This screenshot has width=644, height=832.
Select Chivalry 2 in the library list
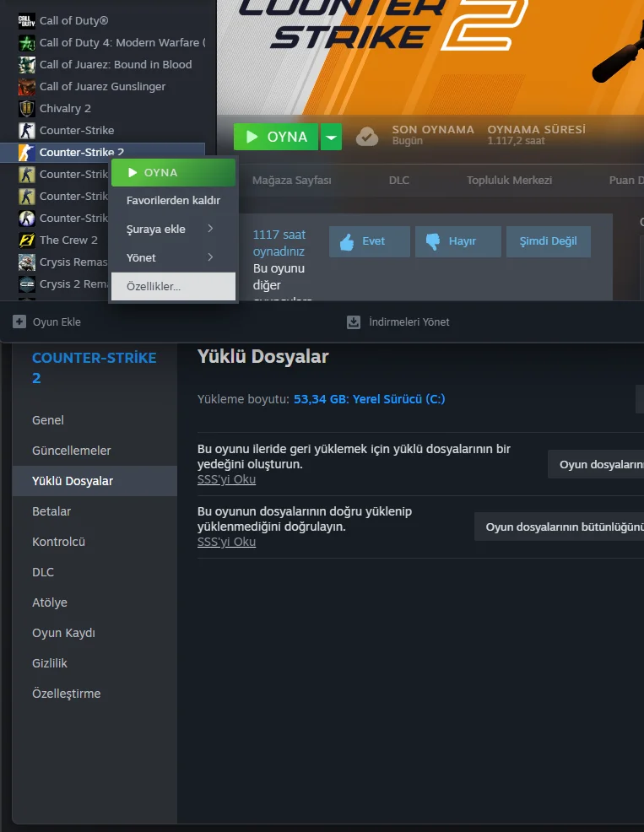[x=102, y=108]
